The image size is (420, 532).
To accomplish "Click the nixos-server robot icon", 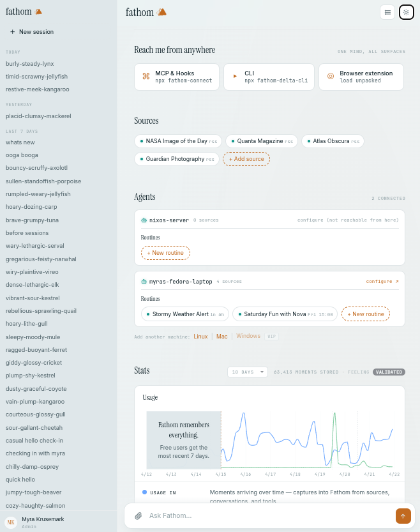I will coord(144,220).
